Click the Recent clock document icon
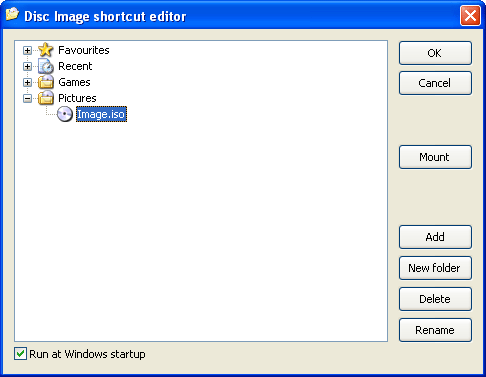The width and height of the screenshot is (486, 377). coord(46,66)
